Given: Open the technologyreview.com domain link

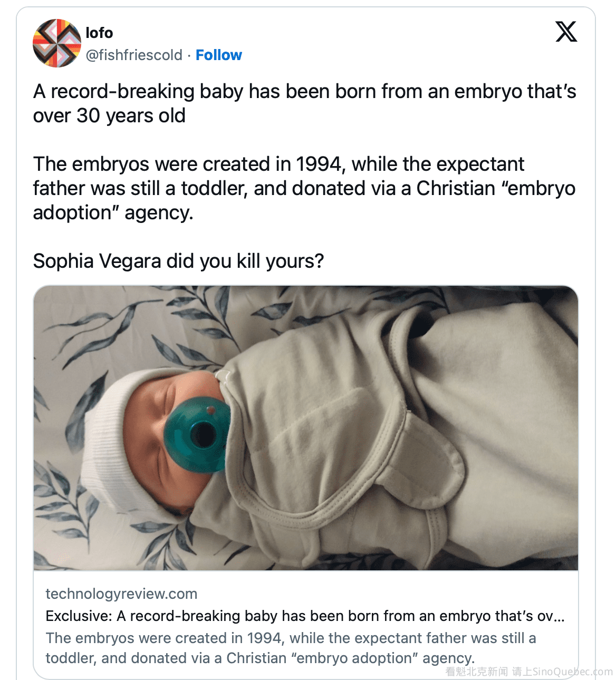Looking at the screenshot, I should pos(121,594).
